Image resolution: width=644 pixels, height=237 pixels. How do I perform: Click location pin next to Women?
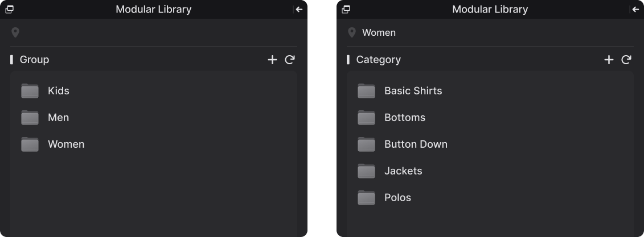352,32
